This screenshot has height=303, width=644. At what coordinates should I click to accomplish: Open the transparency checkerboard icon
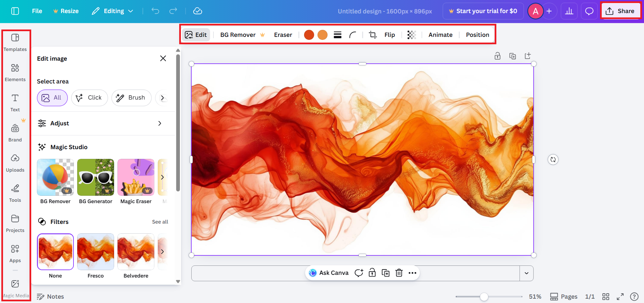point(411,35)
